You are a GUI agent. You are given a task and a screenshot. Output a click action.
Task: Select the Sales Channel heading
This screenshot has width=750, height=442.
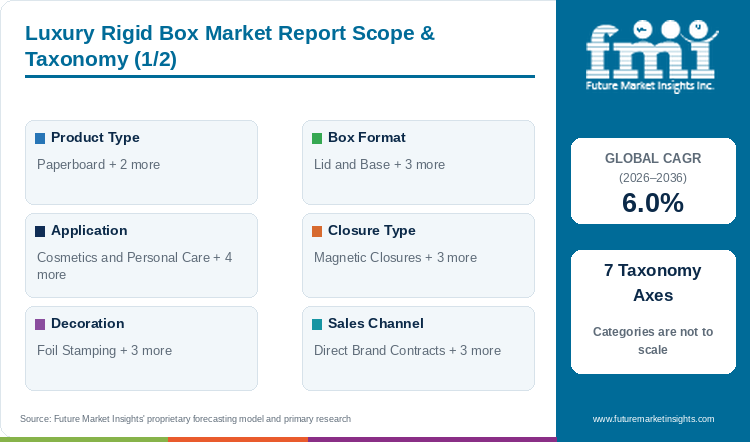click(376, 323)
